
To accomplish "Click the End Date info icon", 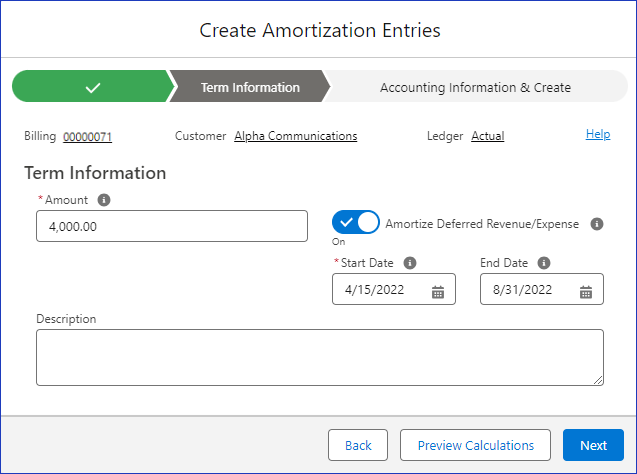I will pyautogui.click(x=544, y=263).
